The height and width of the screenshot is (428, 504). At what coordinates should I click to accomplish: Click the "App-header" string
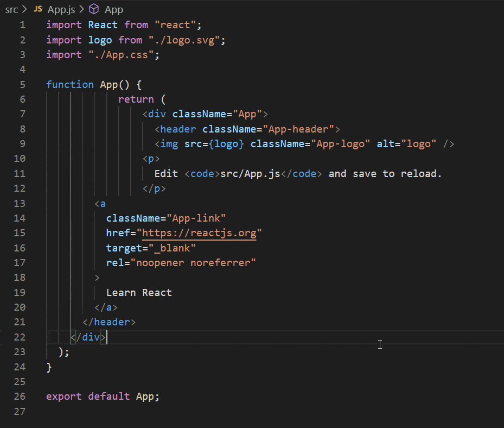pos(299,129)
